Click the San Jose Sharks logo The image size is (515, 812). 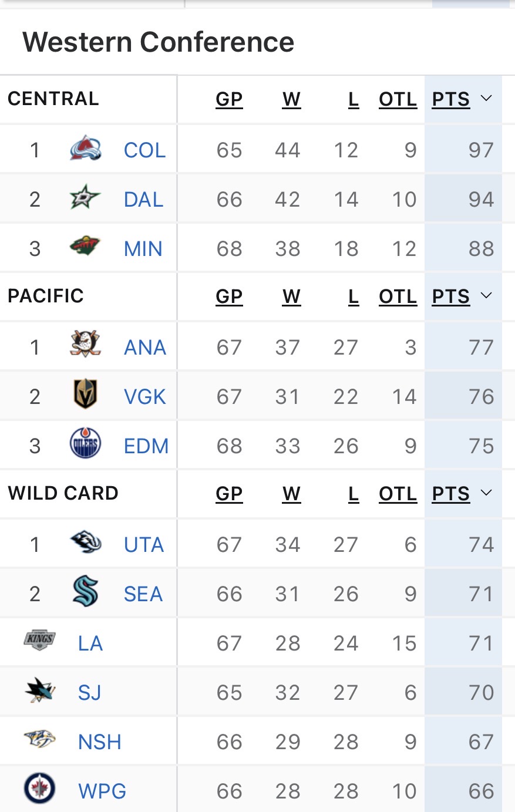click(40, 691)
